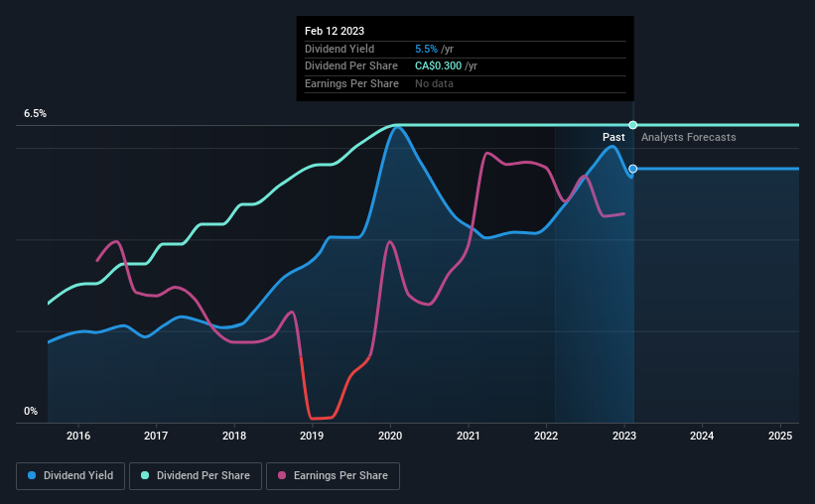Click the tooltip Dividend Yield row label
Image resolution: width=815 pixels, height=504 pixels.
[340, 49]
